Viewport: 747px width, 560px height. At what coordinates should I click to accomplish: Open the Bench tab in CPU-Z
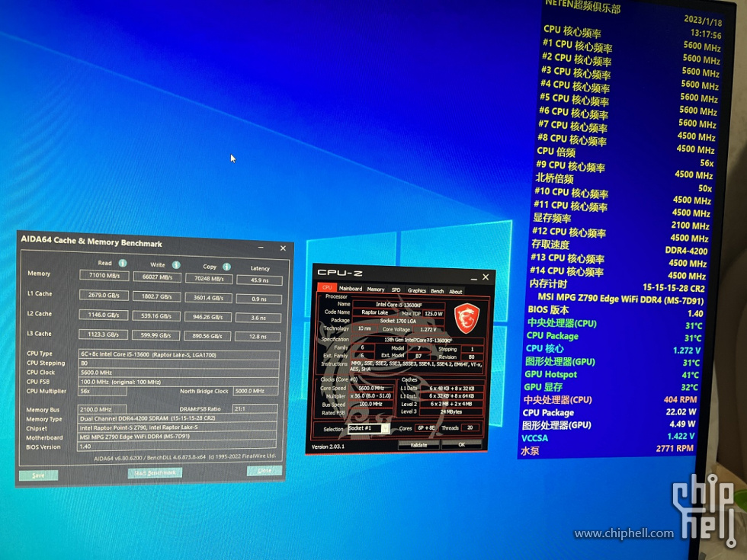click(437, 291)
